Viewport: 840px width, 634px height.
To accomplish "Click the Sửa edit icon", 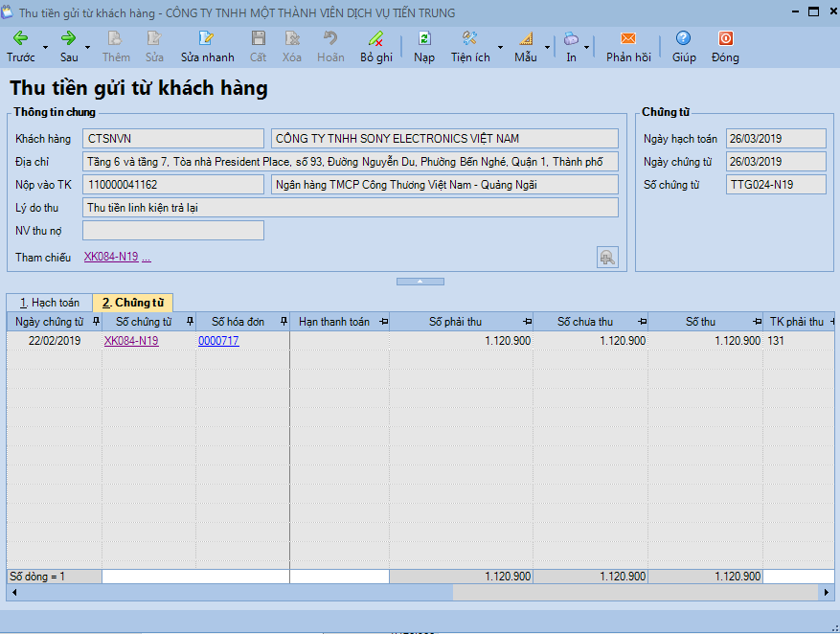I will [154, 46].
